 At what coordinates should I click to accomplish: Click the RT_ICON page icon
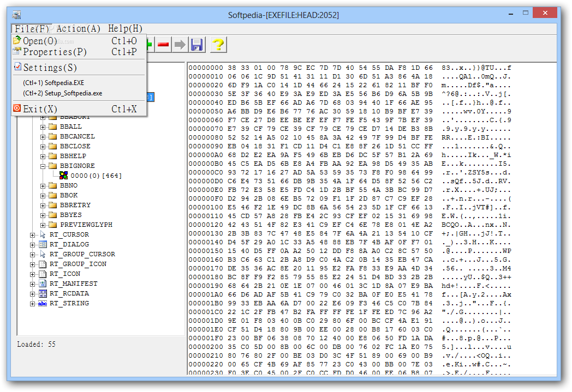coord(43,274)
